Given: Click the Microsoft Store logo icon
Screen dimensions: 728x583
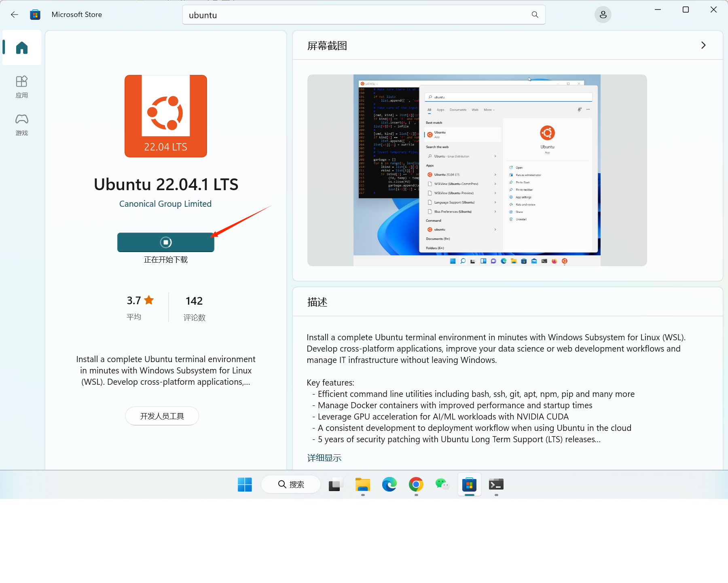Looking at the screenshot, I should [35, 15].
